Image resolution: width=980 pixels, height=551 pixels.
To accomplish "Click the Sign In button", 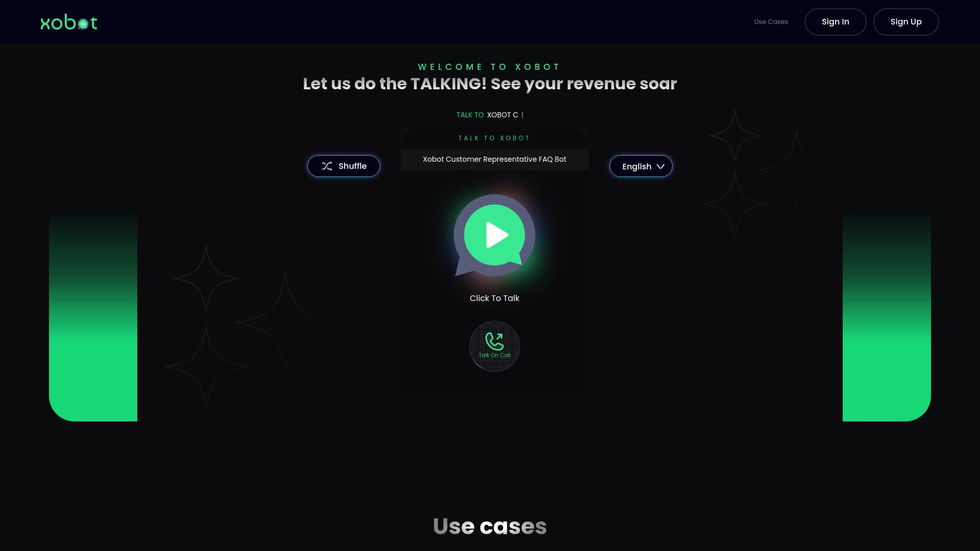I will click(x=835, y=22).
